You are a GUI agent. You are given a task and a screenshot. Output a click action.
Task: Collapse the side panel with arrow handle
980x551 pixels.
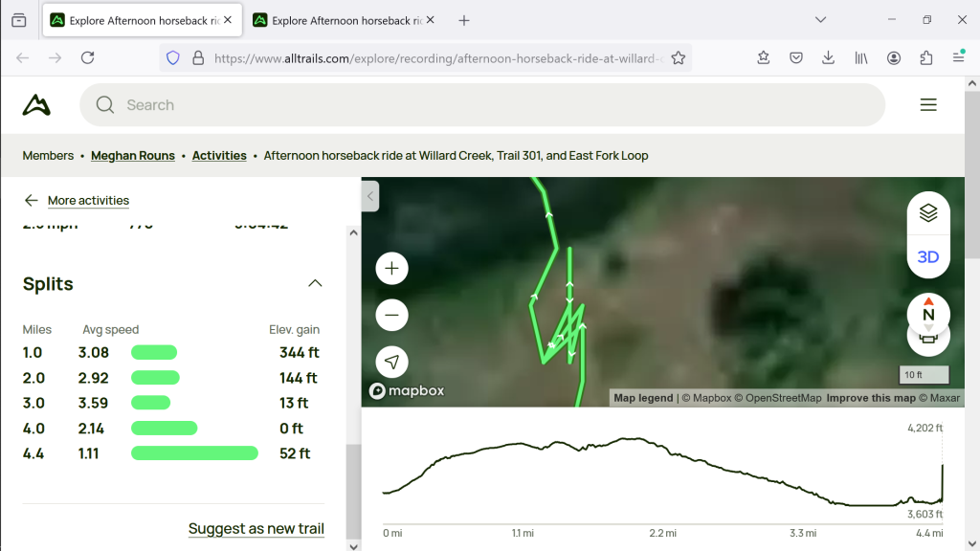click(370, 196)
